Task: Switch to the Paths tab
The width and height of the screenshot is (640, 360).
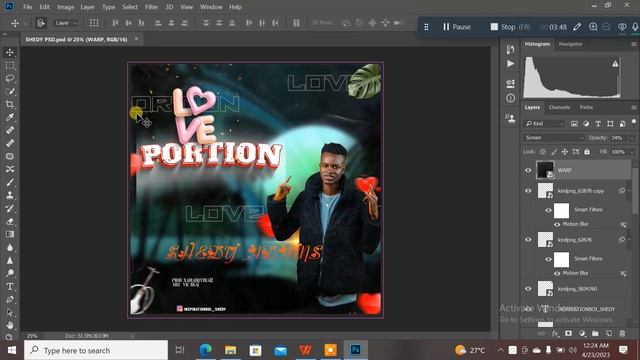Action: click(x=586, y=107)
